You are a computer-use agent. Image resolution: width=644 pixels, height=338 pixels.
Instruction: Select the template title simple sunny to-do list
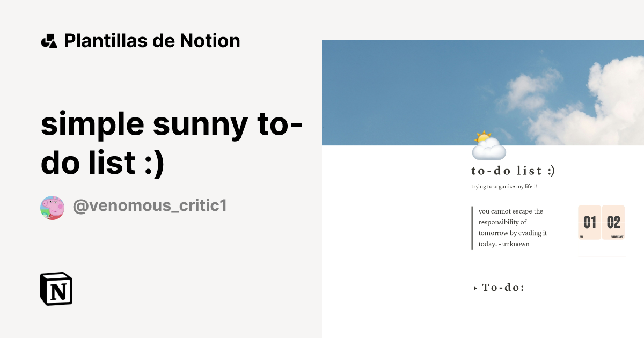(172, 142)
